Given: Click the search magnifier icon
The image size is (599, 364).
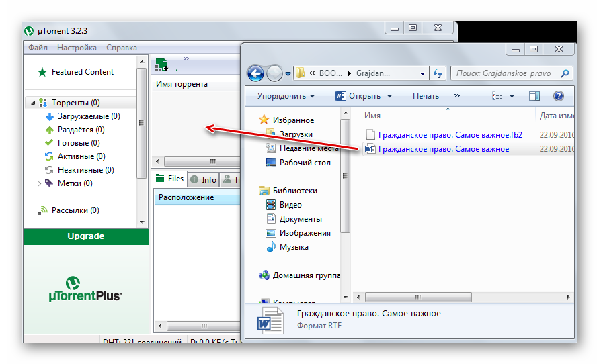Looking at the screenshot, I should pos(565,73).
